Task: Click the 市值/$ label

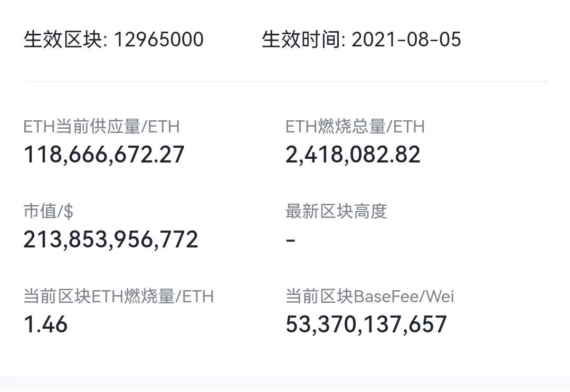Action: pos(49,212)
